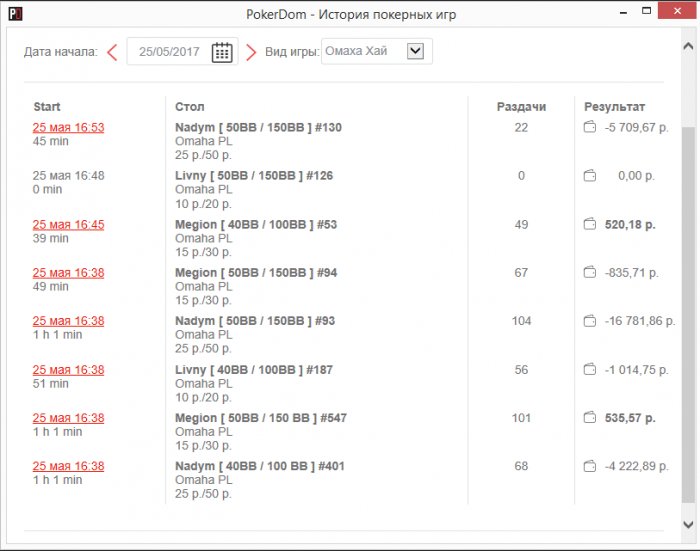The width and height of the screenshot is (700, 551).
Task: Click result -4 222,89 р.
Action: click(637, 466)
